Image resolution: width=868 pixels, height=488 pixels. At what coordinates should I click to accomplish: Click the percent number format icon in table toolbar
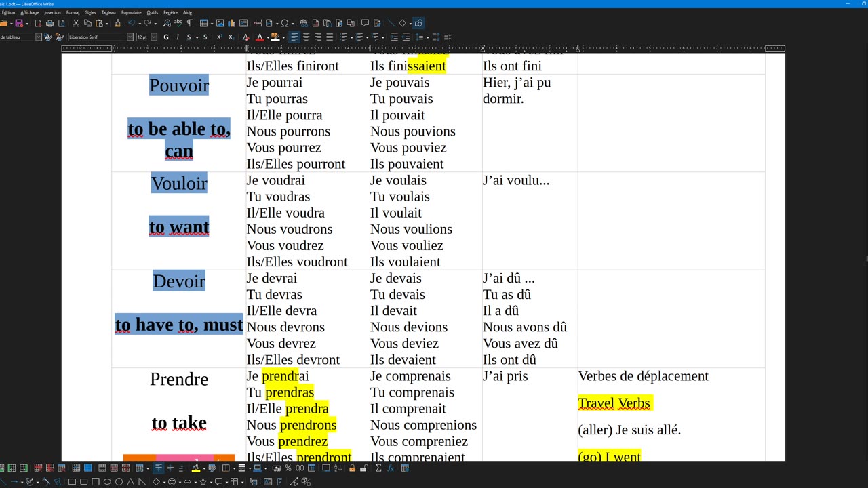tap(288, 468)
